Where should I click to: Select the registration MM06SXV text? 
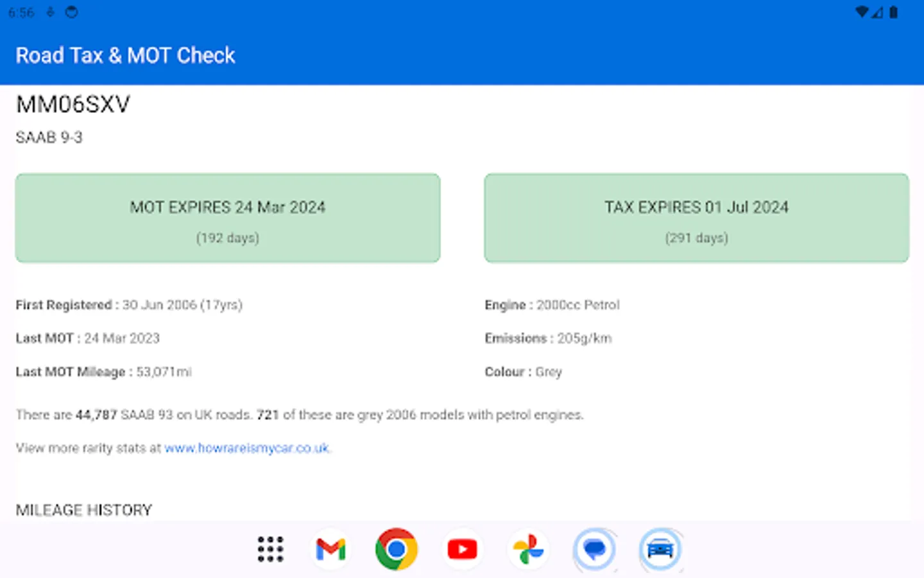point(73,104)
